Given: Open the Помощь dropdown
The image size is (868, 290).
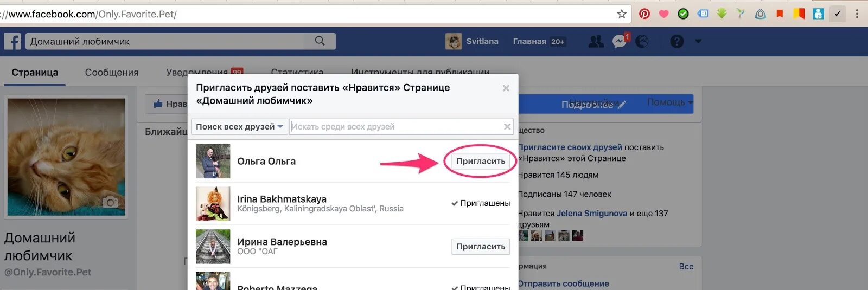Looking at the screenshot, I should (670, 102).
